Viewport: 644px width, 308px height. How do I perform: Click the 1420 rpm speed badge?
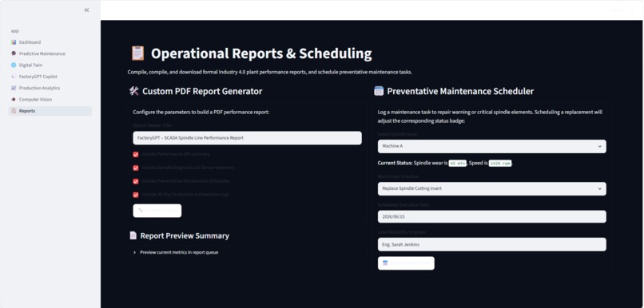point(500,164)
